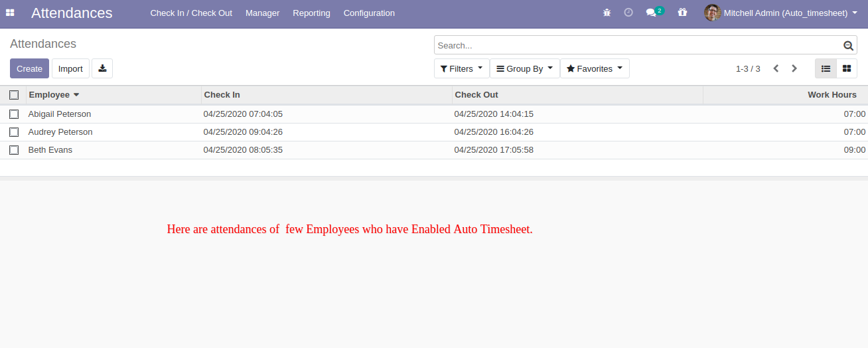The width and height of the screenshot is (868, 348).
Task: Click the export download icon button
Action: (x=102, y=68)
